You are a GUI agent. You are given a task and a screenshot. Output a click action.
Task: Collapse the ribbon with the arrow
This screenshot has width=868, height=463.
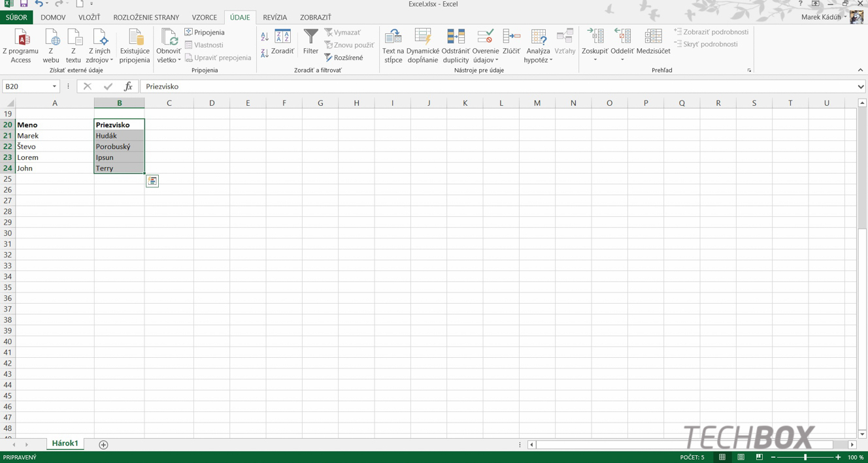tap(860, 70)
